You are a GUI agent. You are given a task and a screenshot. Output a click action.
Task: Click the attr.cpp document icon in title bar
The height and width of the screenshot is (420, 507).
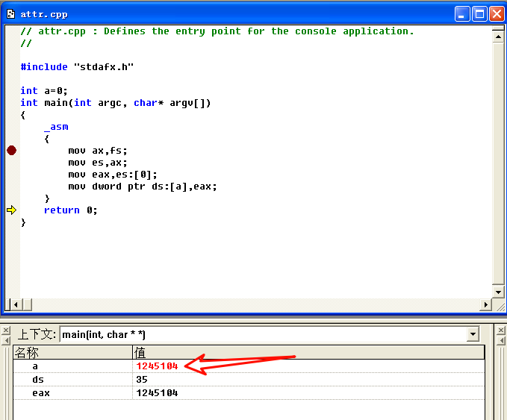pos(10,13)
